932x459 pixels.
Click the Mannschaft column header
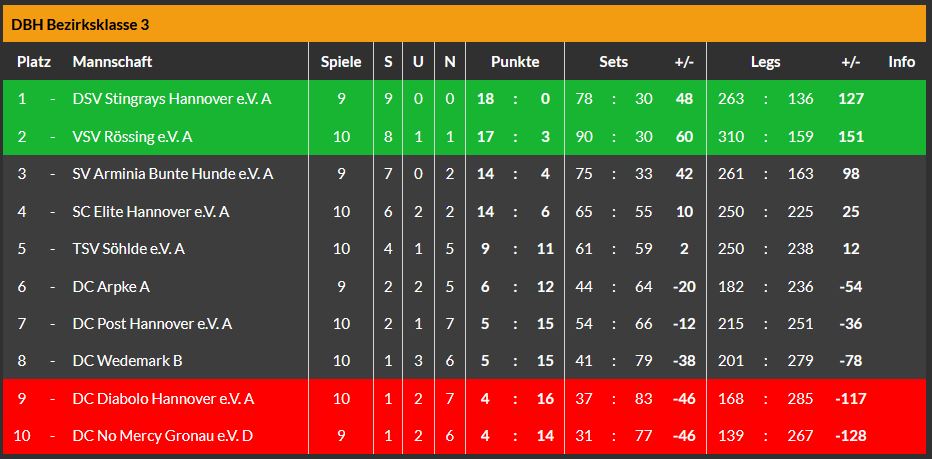pos(113,62)
